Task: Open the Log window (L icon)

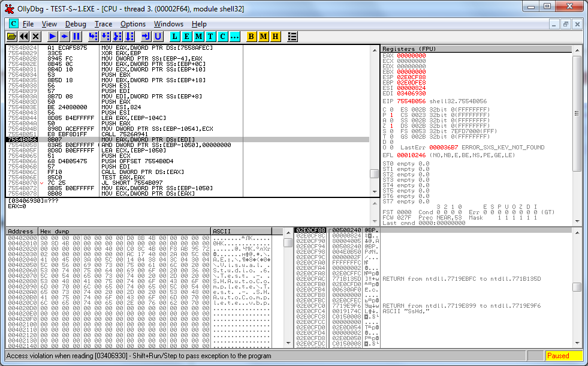Action: tap(174, 37)
